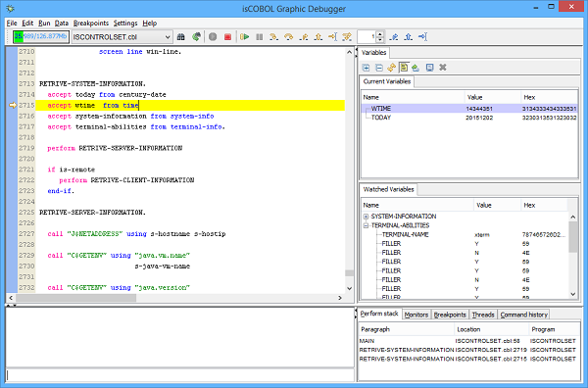The height and width of the screenshot is (388, 588).
Task: Click the gray X remove variable icon
Action: point(443,68)
